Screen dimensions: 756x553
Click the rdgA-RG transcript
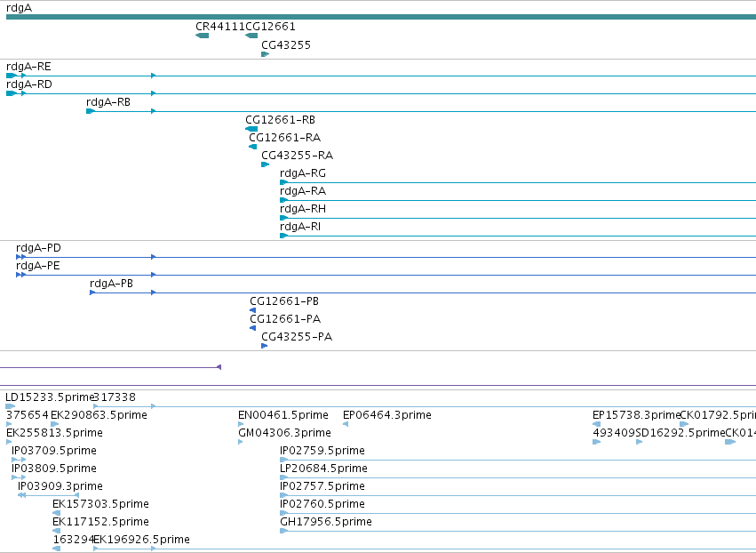(x=518, y=182)
